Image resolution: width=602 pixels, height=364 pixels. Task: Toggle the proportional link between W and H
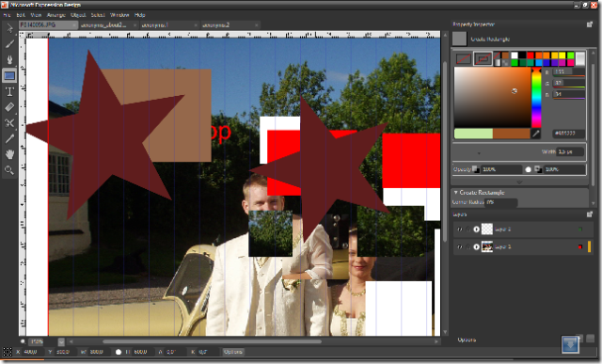click(119, 352)
